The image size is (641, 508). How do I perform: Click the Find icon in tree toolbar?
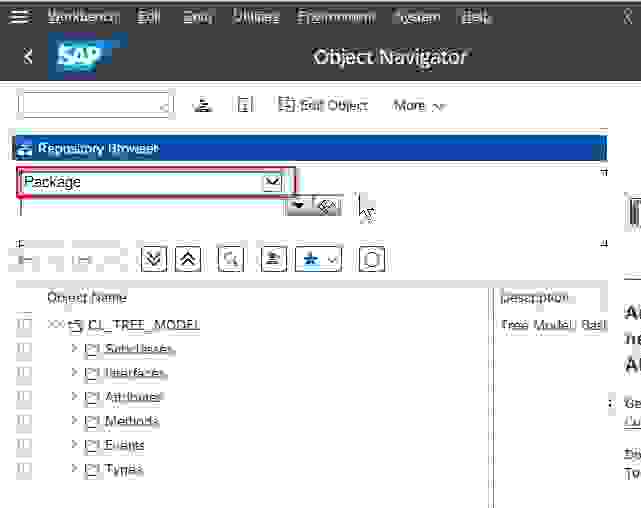[231, 259]
